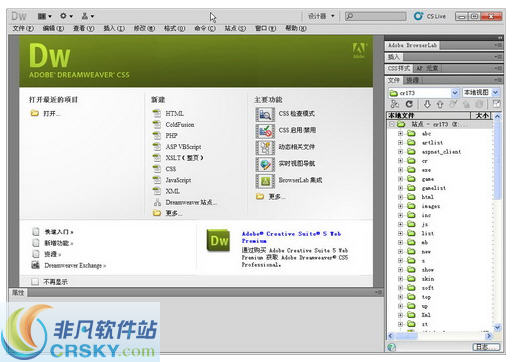The height and width of the screenshot is (362, 514).
Task: Create a new ColdFusion document
Action: (x=180, y=125)
